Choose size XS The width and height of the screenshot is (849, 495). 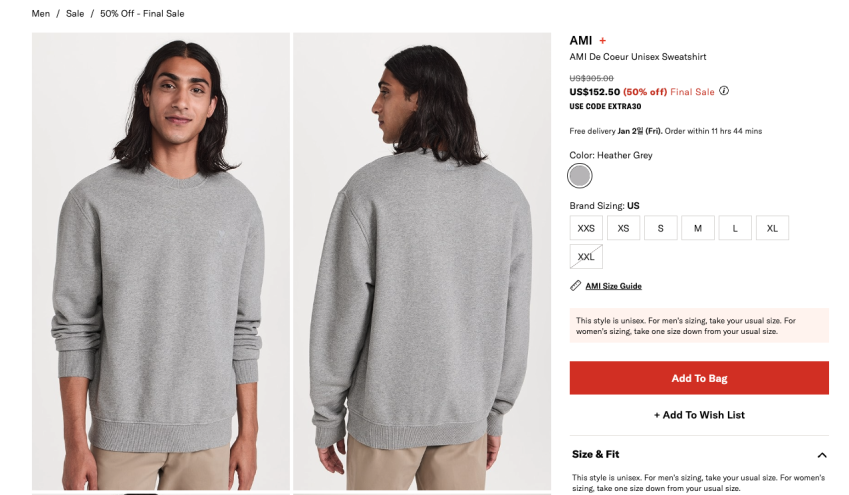[x=623, y=228]
